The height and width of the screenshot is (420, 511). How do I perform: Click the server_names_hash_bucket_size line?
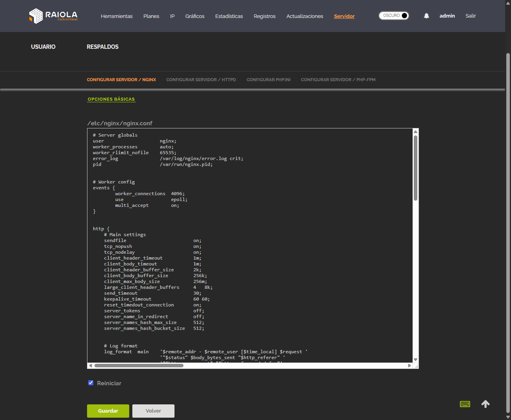click(x=154, y=328)
